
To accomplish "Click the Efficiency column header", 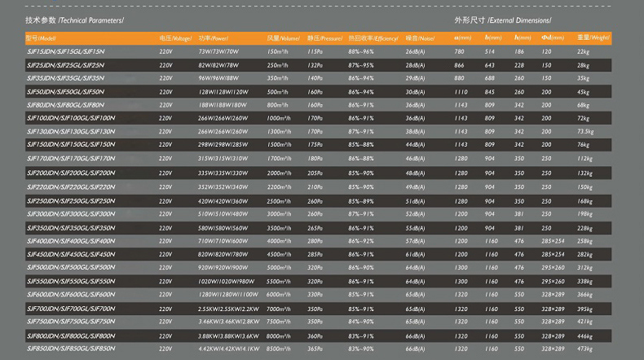I will pyautogui.click(x=373, y=37).
